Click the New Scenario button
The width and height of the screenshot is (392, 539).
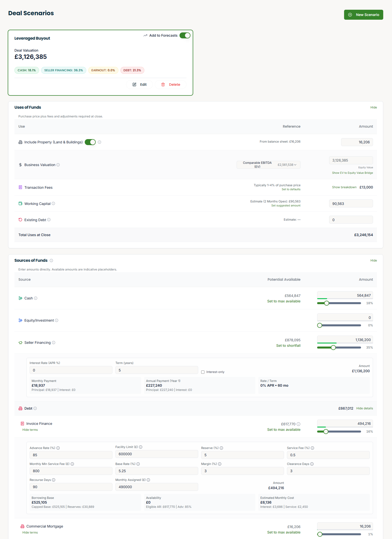coord(363,15)
